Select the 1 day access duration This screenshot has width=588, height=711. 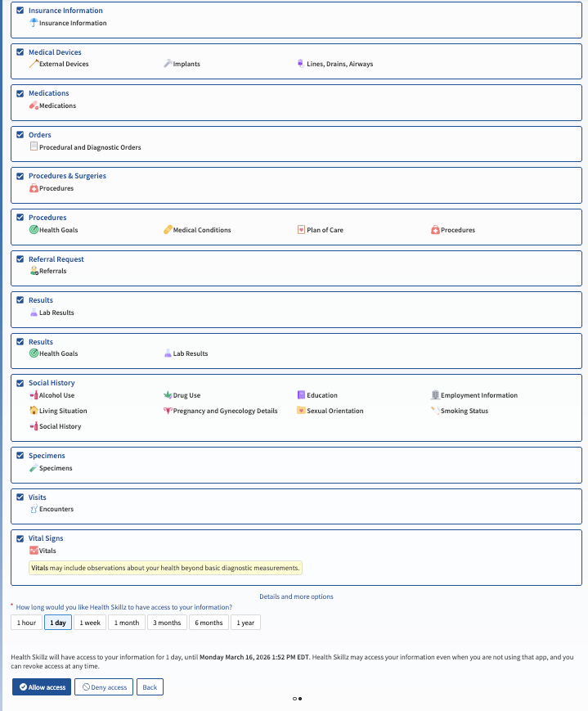(x=58, y=623)
